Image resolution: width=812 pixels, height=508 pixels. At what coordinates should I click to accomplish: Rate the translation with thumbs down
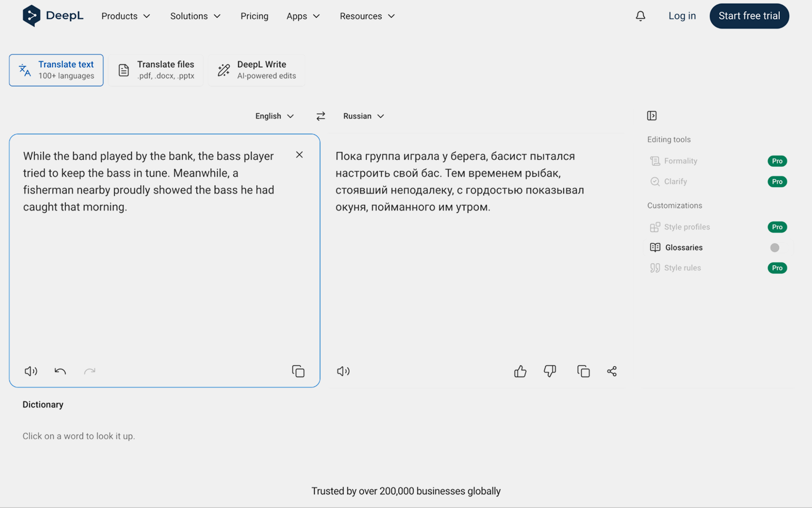(x=549, y=371)
